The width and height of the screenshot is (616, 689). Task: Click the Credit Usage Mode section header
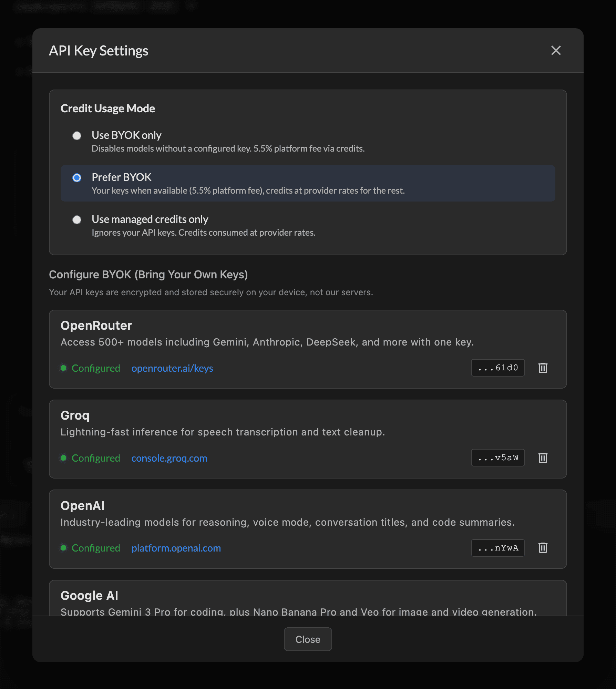click(108, 108)
